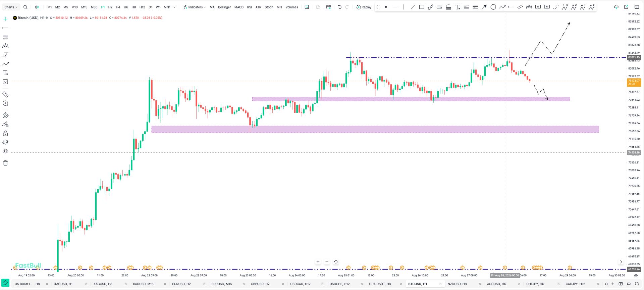Toggle the Volumes indicator
The width and height of the screenshot is (644, 290).
click(x=292, y=7)
